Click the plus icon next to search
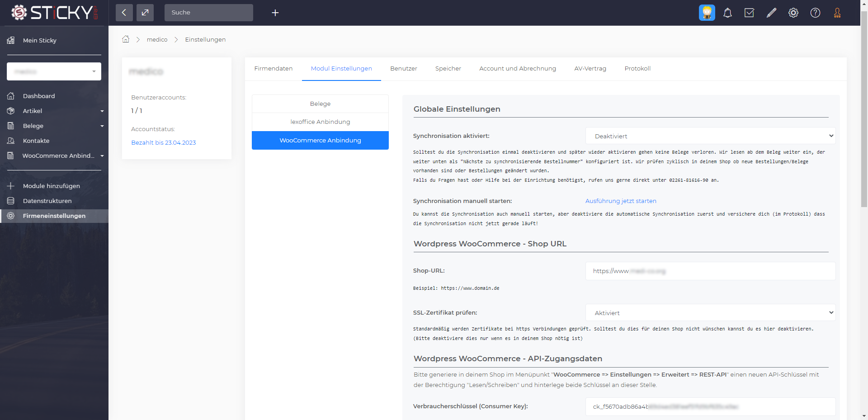Image resolution: width=868 pixels, height=420 pixels. click(x=275, y=13)
